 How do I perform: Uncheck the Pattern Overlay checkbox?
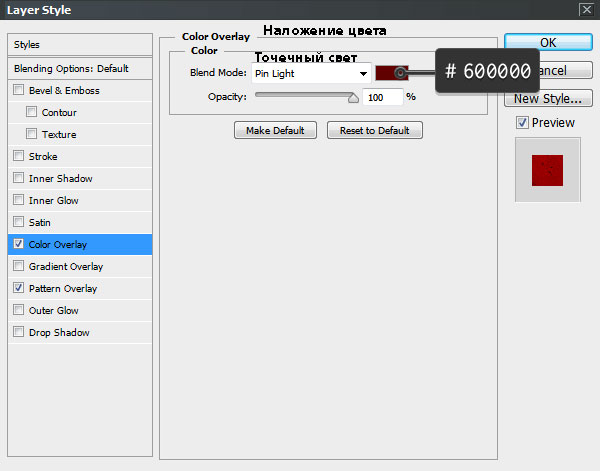18,288
